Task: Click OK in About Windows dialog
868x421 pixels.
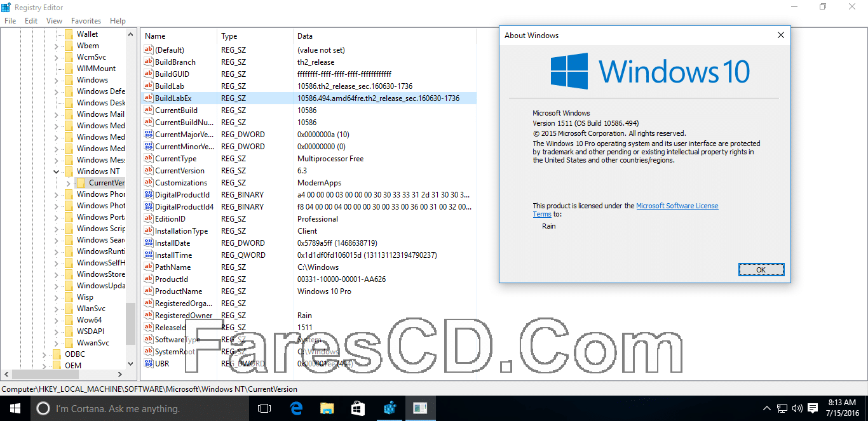Action: tap(761, 270)
